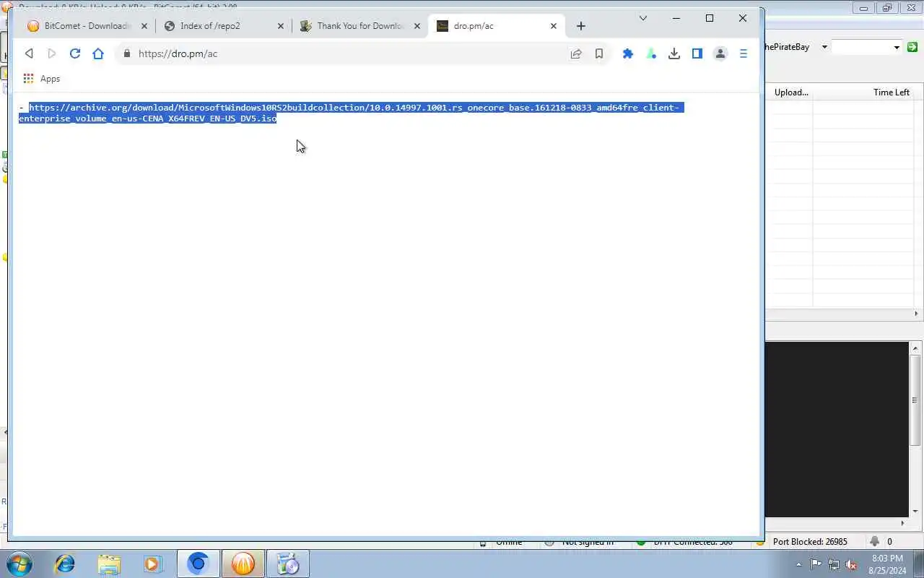Go forward using the browser forward arrow
Image resolution: width=924 pixels, height=578 pixels.
pos(51,53)
